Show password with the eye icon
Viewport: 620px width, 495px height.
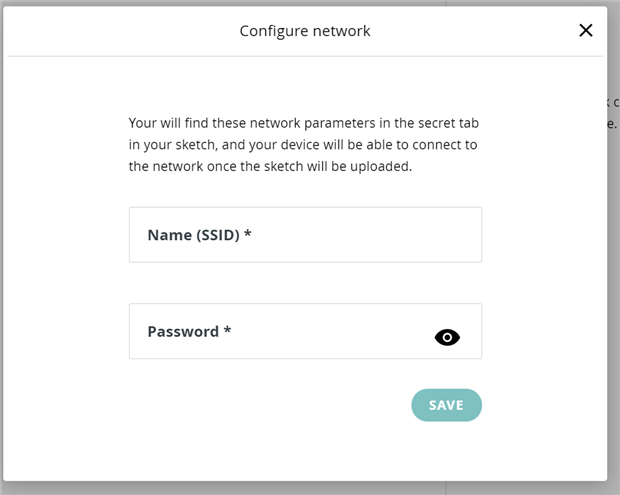(x=447, y=337)
